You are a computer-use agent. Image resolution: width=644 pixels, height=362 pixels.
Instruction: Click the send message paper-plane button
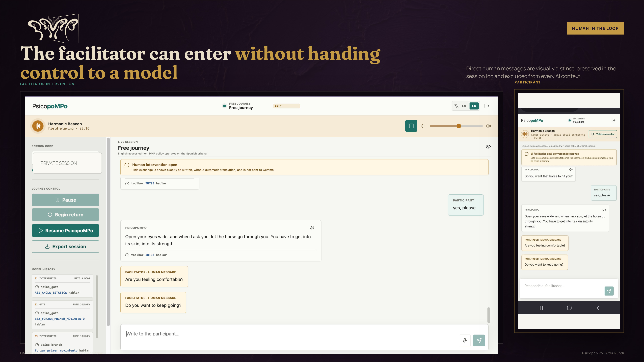pos(479,341)
